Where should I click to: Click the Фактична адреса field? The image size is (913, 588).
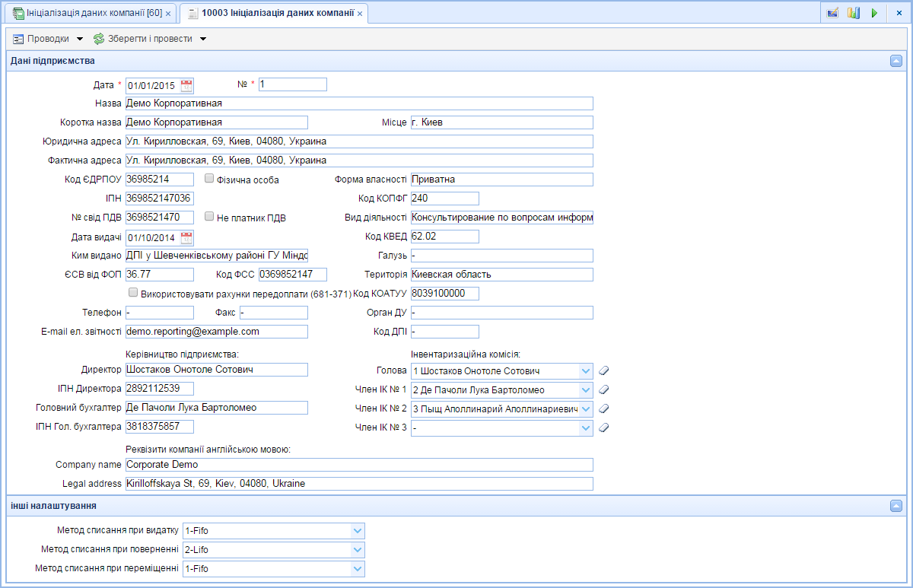tap(359, 161)
